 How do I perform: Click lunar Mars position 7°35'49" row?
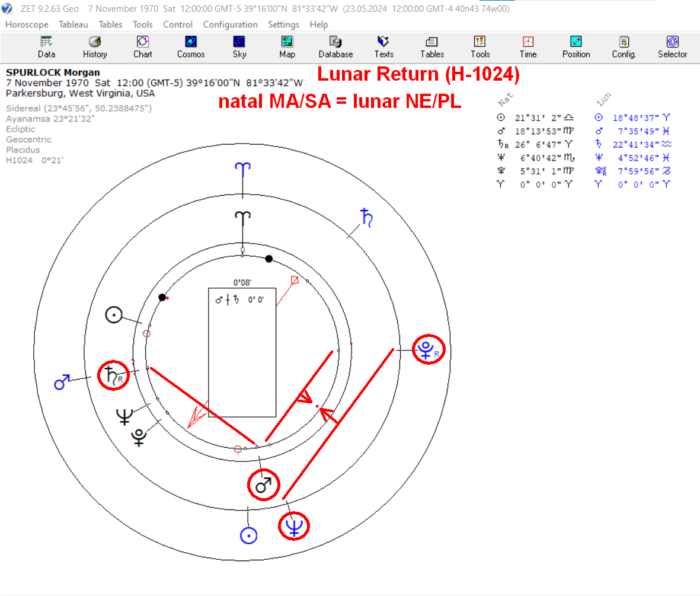(633, 131)
